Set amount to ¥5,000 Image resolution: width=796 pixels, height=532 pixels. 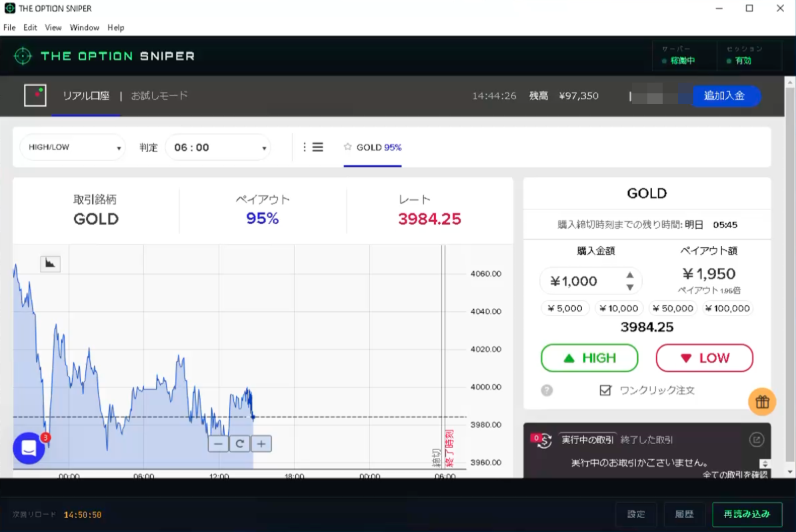(x=565, y=308)
